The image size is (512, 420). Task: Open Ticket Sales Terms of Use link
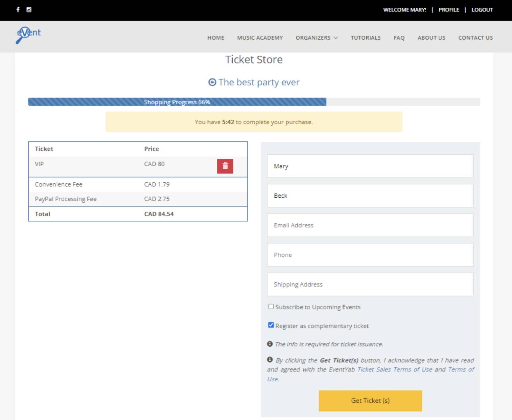pyautogui.click(x=395, y=369)
